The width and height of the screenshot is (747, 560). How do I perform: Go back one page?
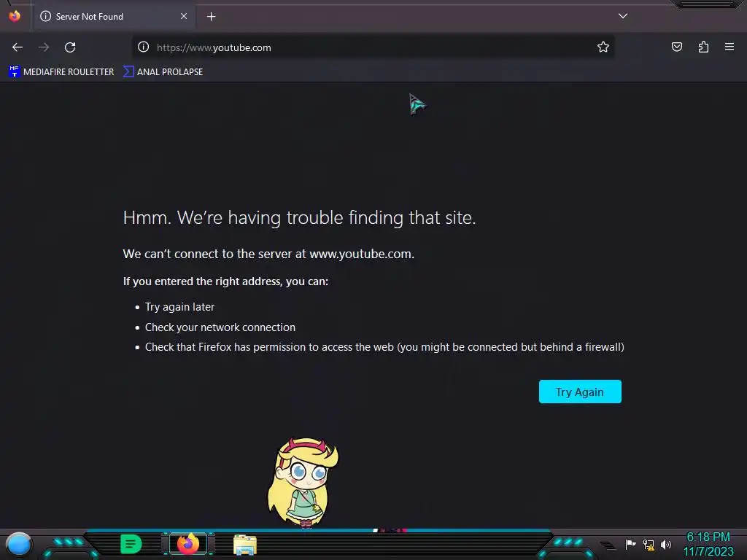pyautogui.click(x=18, y=47)
